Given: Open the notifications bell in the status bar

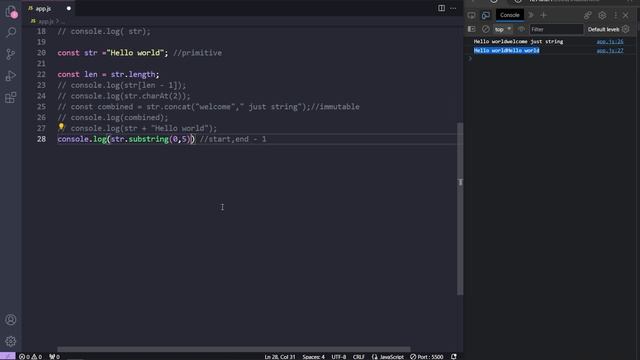Looking at the screenshot, I should pos(453,357).
